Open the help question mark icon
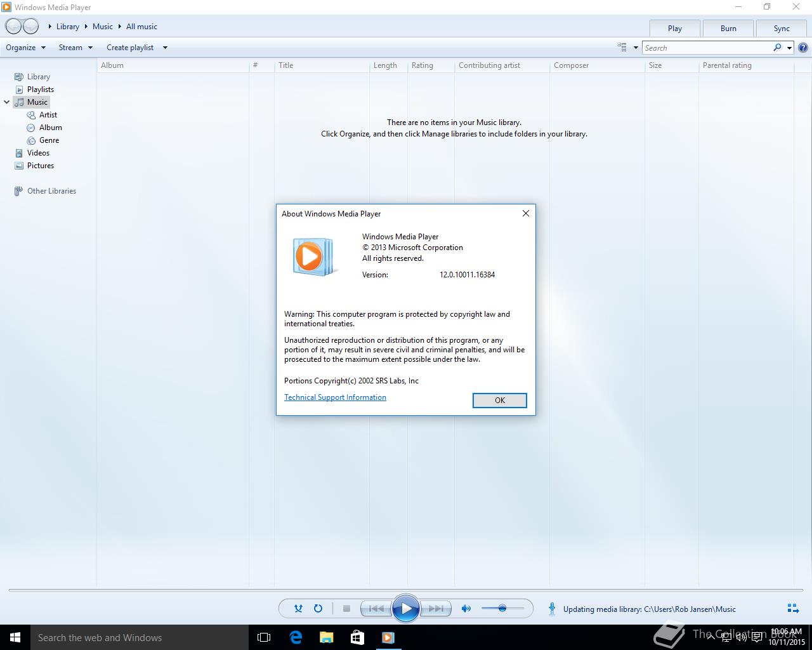Viewport: 812px width, 650px height. click(803, 48)
